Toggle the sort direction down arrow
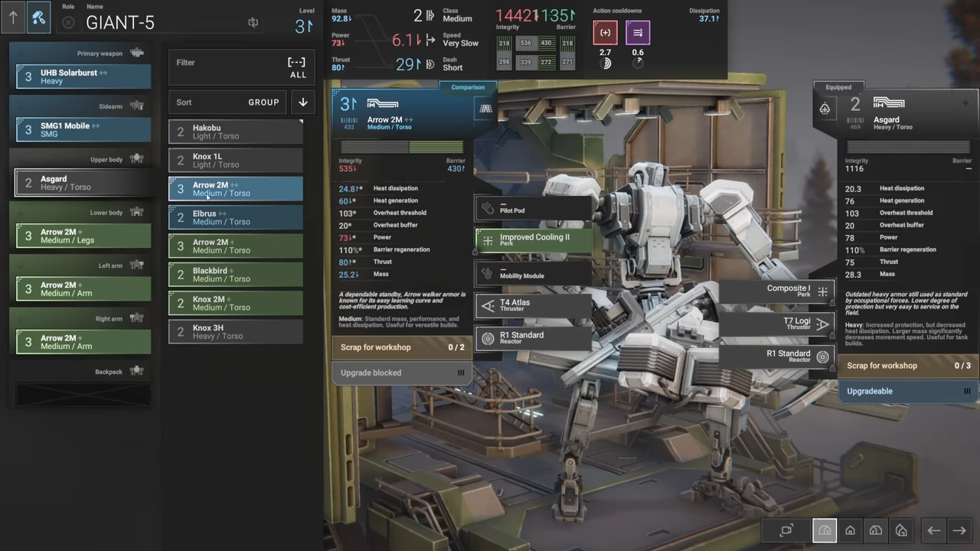 click(x=303, y=103)
